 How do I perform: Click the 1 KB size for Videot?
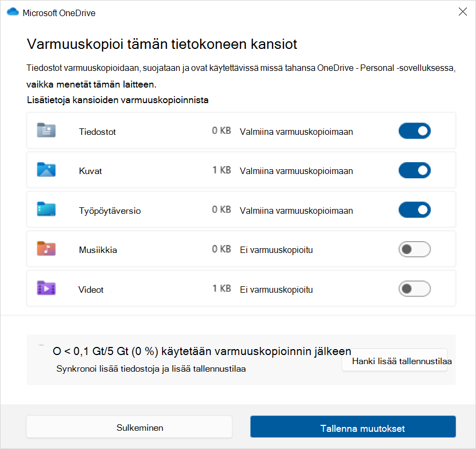tap(222, 288)
